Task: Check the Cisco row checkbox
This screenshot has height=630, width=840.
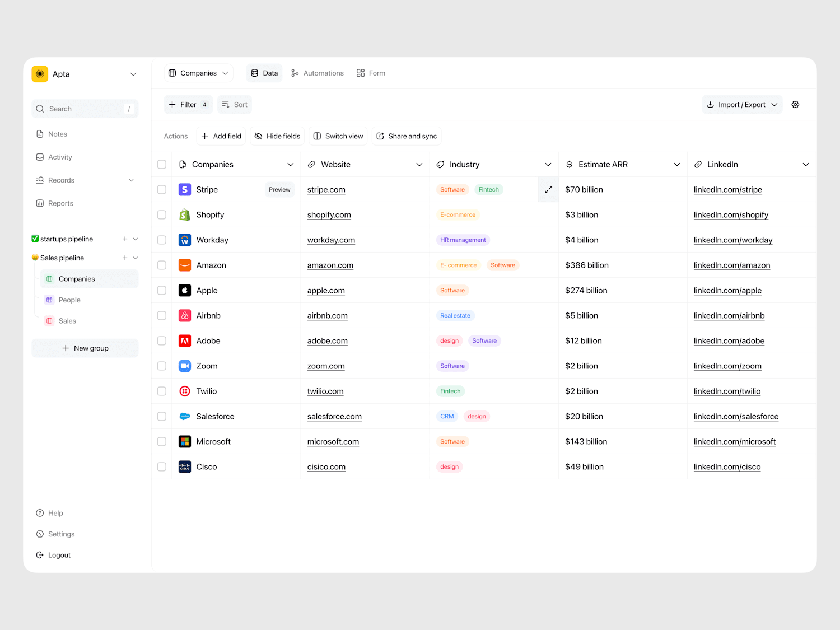Action: pos(162,467)
